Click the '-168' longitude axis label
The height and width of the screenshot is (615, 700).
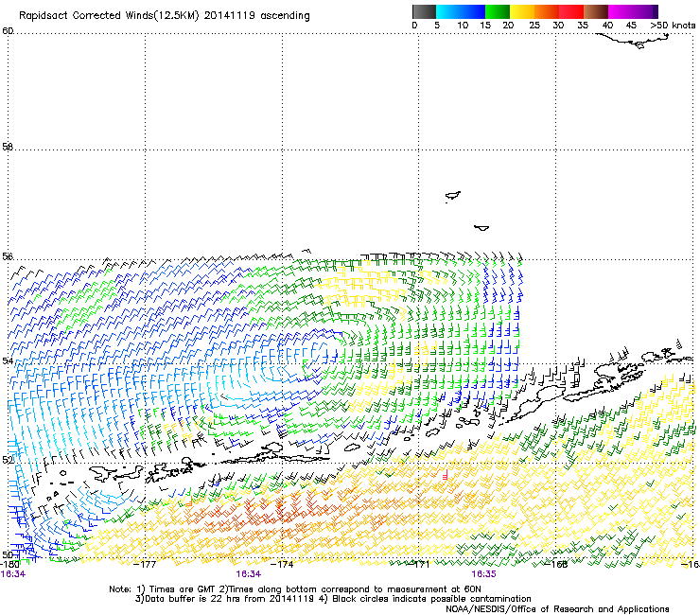(556, 565)
